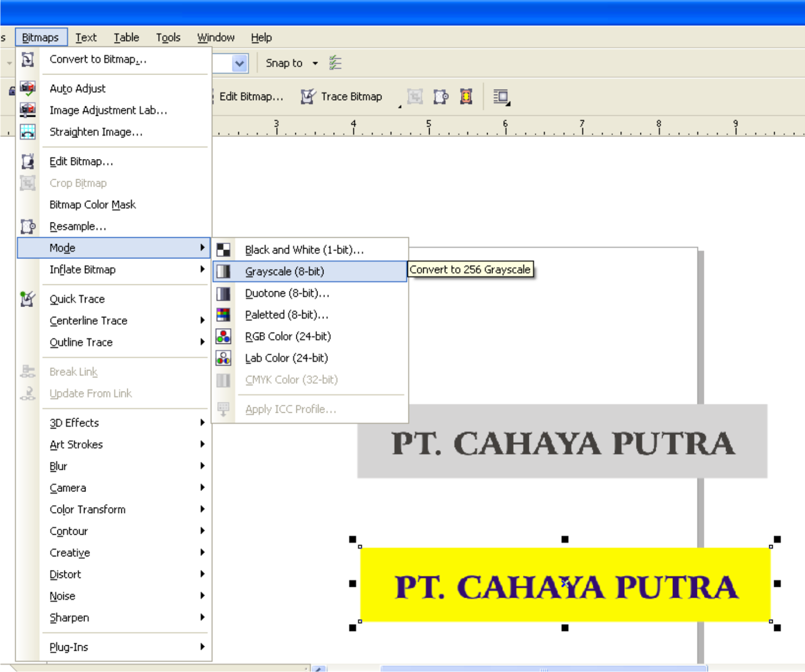Viewport: 805px width, 672px height.
Task: Click the Convert to Bitmap icon
Action: pyautogui.click(x=27, y=59)
